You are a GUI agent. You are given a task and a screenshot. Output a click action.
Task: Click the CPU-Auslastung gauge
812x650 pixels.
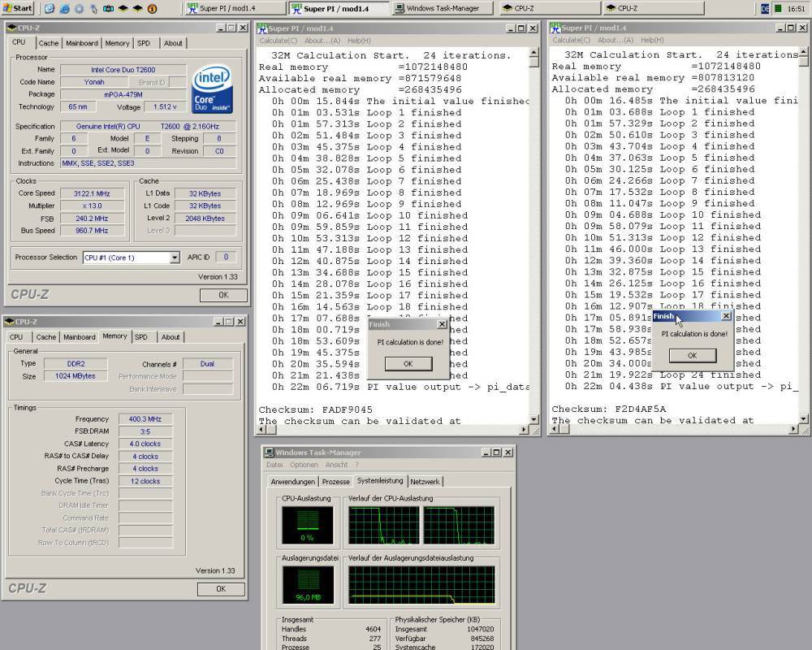click(308, 525)
